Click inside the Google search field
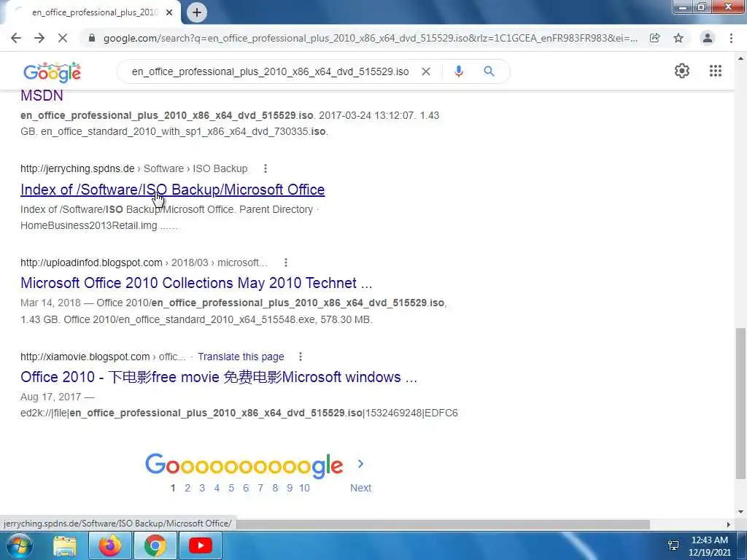This screenshot has height=560, width=747. [270, 71]
